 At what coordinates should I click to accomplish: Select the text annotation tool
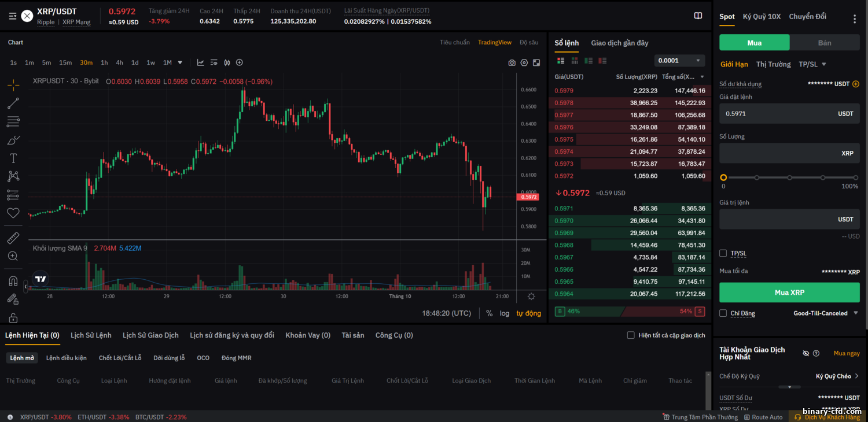13,158
